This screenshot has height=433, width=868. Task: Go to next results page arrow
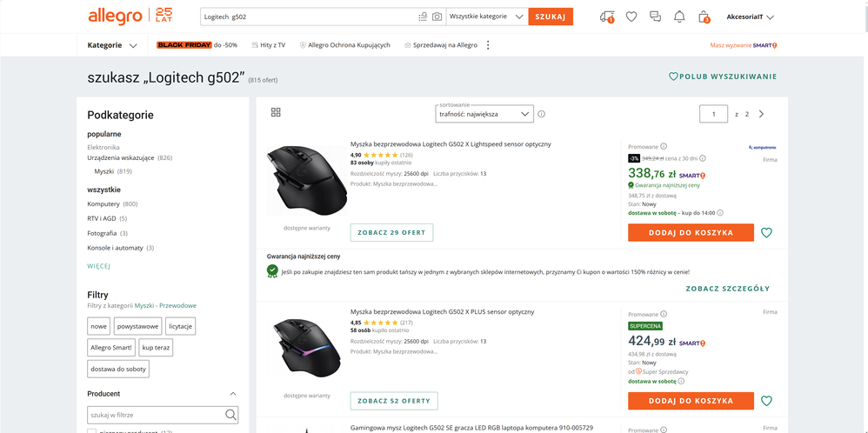pos(762,114)
